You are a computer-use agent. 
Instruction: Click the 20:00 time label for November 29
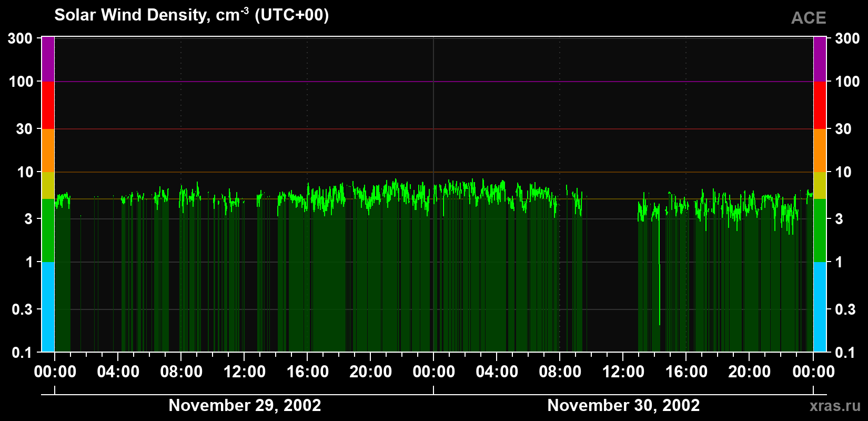coord(371,372)
